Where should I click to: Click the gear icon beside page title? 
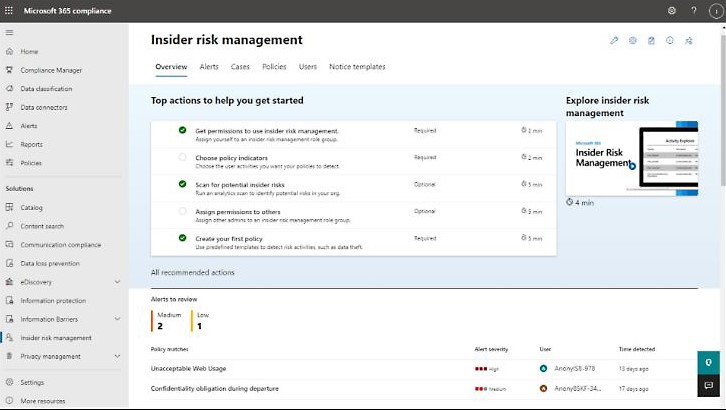click(x=632, y=40)
